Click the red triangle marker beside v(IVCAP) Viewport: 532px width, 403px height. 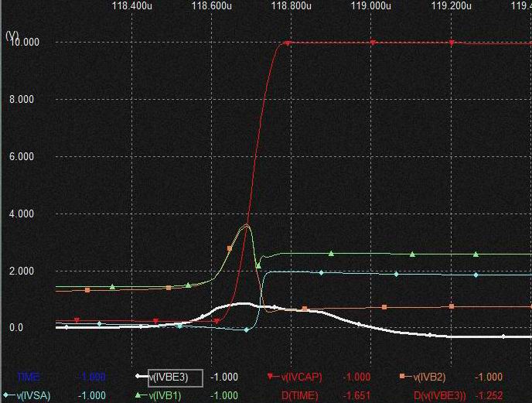(270, 377)
